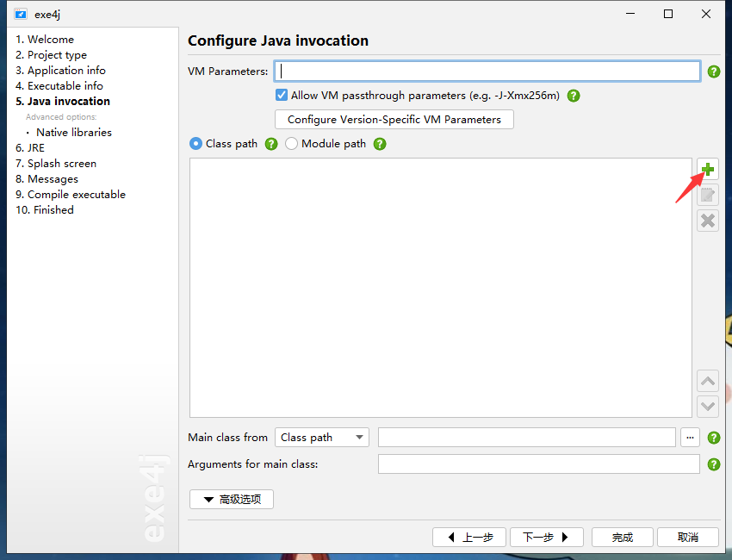Screen dimensions: 732x560
Task: Browse for main class with the ellipsis button
Action: click(x=690, y=438)
